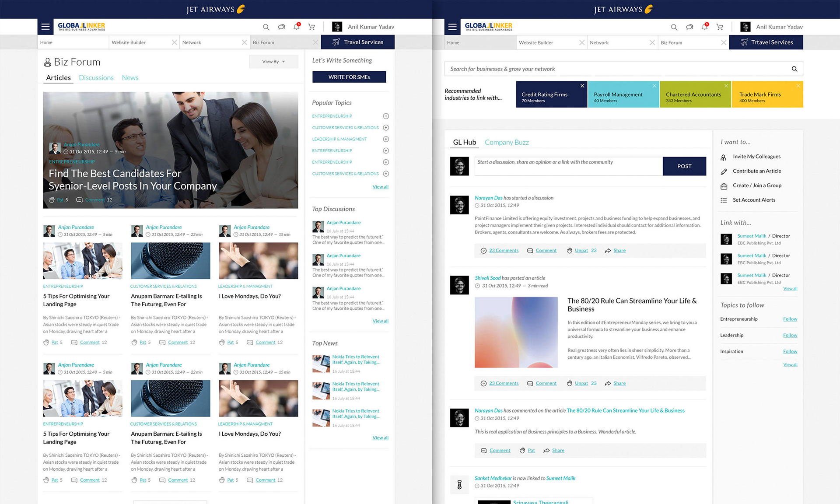Click the search icon in business search bar
Viewport: 840px width, 504px height.
click(x=794, y=69)
